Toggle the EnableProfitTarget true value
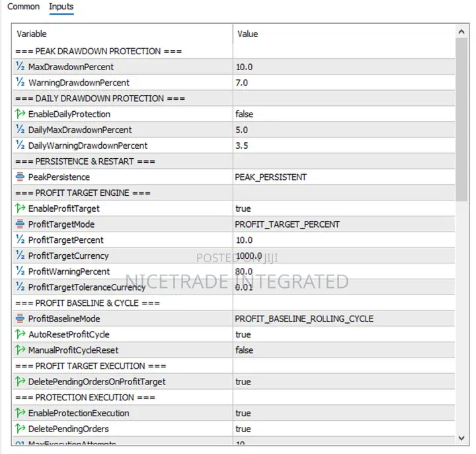Image resolution: width=476 pixels, height=454 pixels. pos(344,208)
